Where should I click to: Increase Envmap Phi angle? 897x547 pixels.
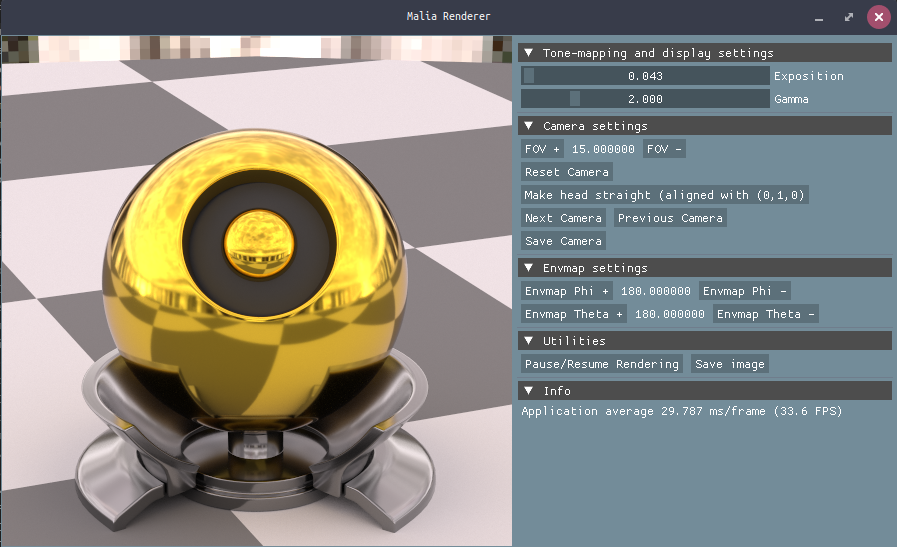(566, 291)
